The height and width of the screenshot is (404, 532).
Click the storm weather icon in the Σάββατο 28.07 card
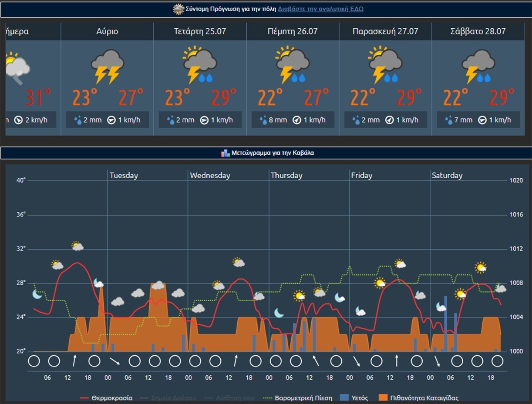point(478,66)
